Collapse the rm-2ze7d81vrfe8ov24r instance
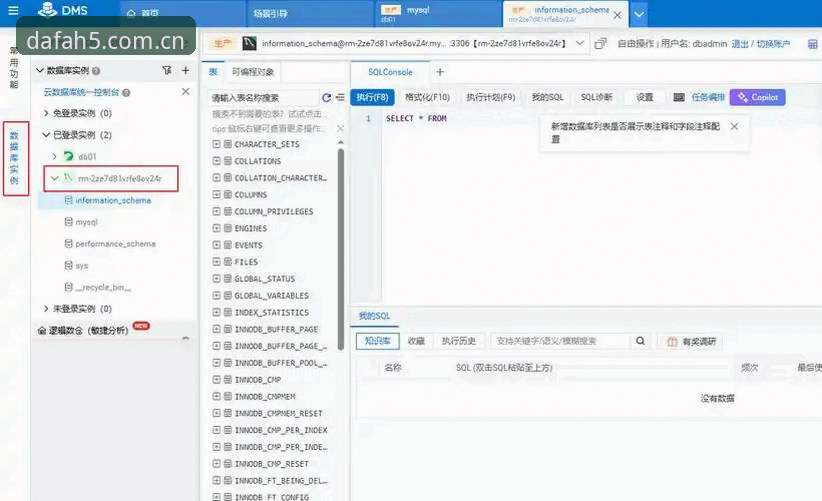822x501 pixels. coord(55,178)
